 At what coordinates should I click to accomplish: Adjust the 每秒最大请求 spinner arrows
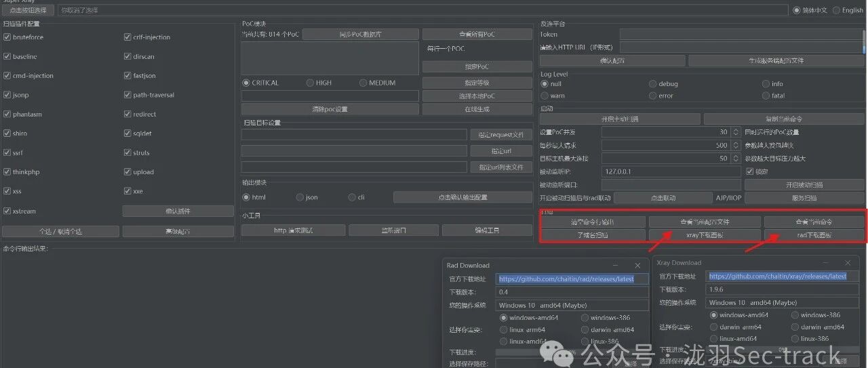(x=736, y=145)
